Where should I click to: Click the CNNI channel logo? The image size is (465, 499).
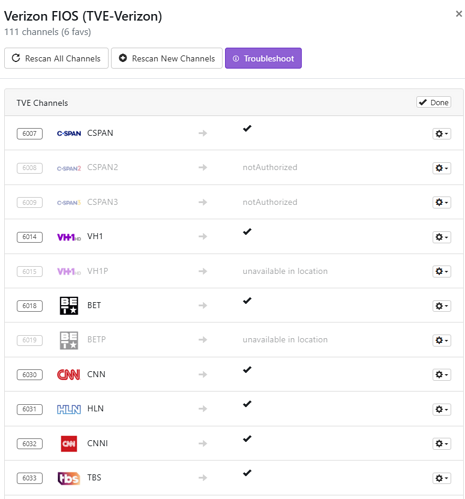(69, 444)
